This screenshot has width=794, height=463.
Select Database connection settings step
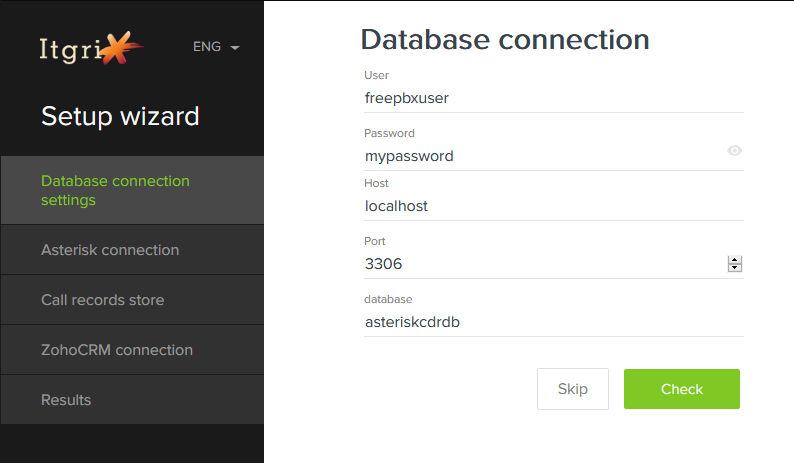click(132, 190)
